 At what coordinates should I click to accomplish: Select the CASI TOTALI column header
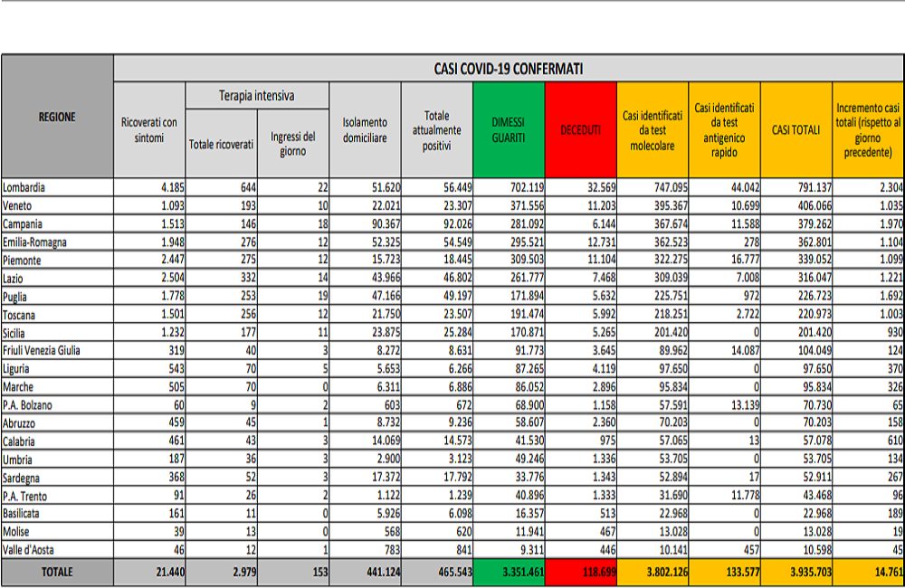click(795, 130)
